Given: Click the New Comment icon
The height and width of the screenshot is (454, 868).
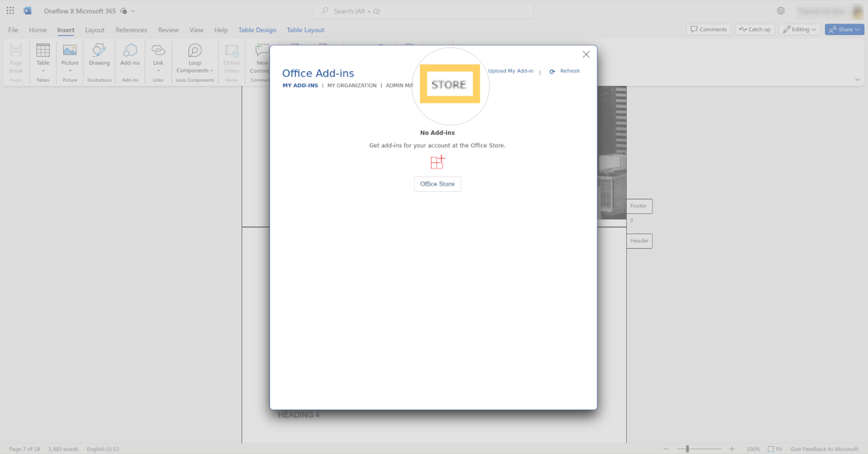Looking at the screenshot, I should tap(261, 59).
